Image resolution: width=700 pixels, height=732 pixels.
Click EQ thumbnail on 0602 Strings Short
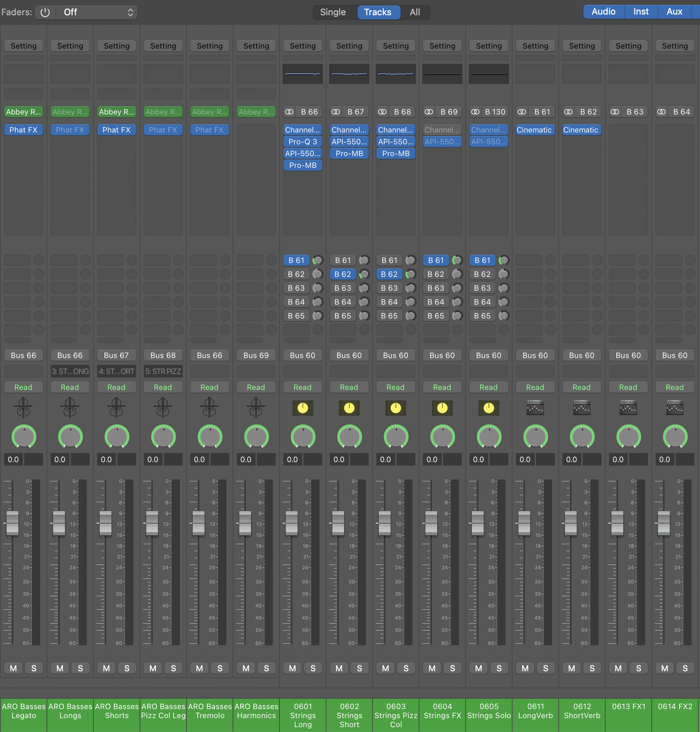[349, 74]
